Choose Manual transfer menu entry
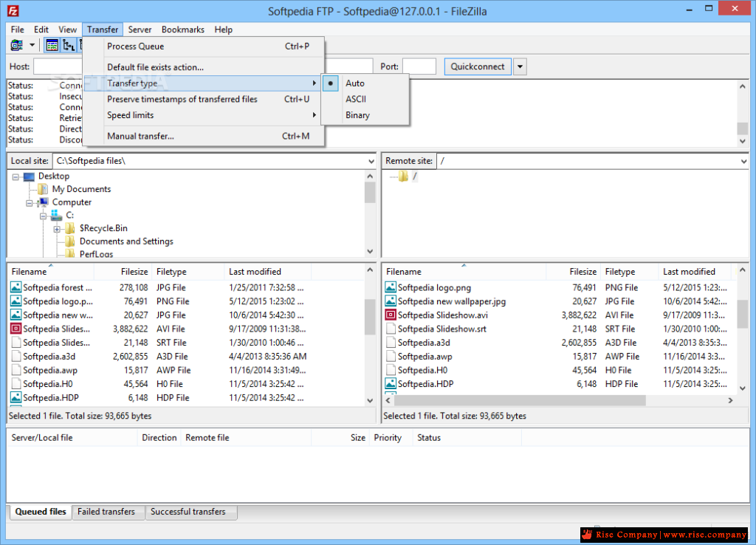 (203, 136)
